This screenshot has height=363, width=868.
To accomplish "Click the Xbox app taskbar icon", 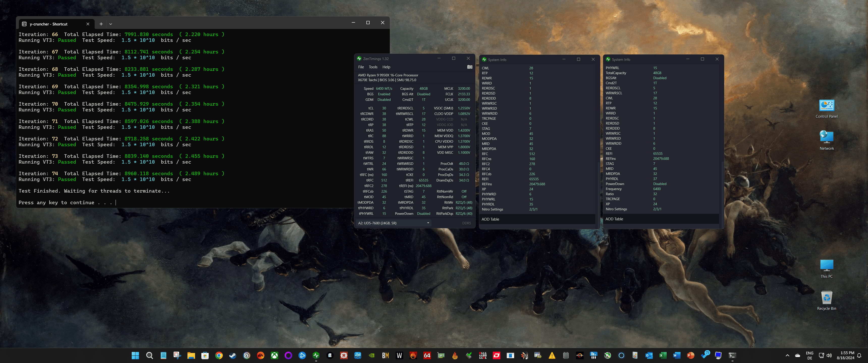I will point(274,355).
